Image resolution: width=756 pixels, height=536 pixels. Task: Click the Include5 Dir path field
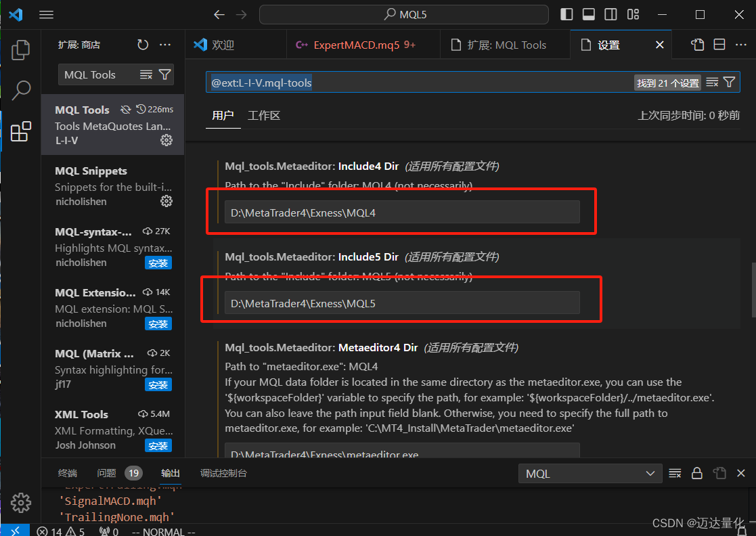(x=402, y=303)
